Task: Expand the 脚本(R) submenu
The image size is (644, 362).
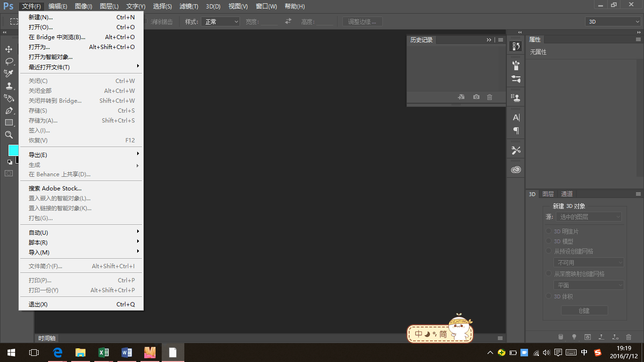Action: coord(81,242)
